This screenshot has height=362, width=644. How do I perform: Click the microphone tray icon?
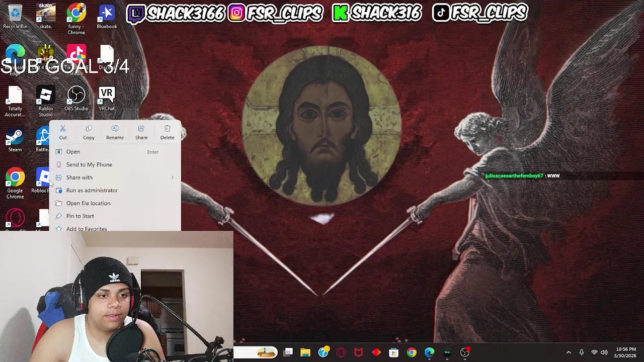tap(582, 352)
